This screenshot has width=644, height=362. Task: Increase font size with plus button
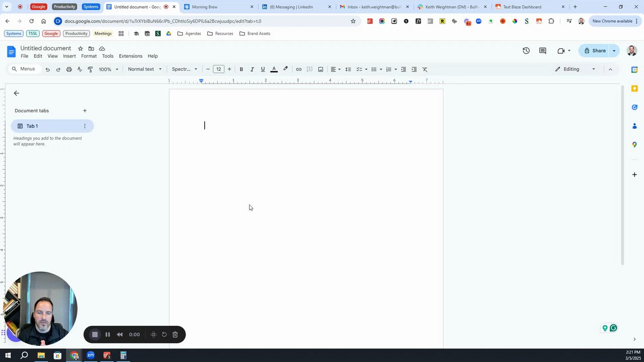tap(229, 69)
